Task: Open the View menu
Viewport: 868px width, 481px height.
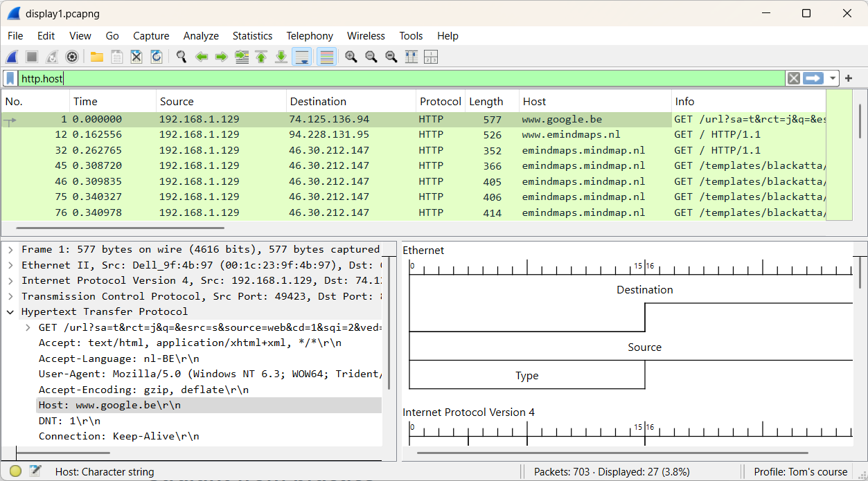Action: (80, 36)
